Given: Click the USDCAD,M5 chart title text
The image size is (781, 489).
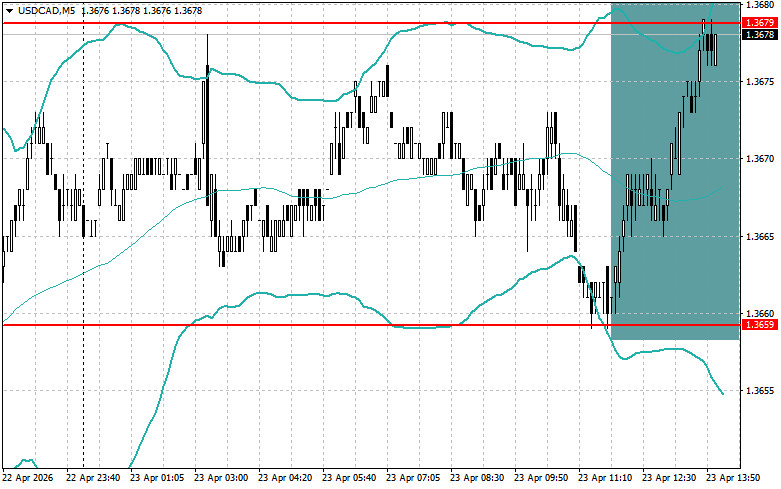Looking at the screenshot, I should (x=46, y=10).
